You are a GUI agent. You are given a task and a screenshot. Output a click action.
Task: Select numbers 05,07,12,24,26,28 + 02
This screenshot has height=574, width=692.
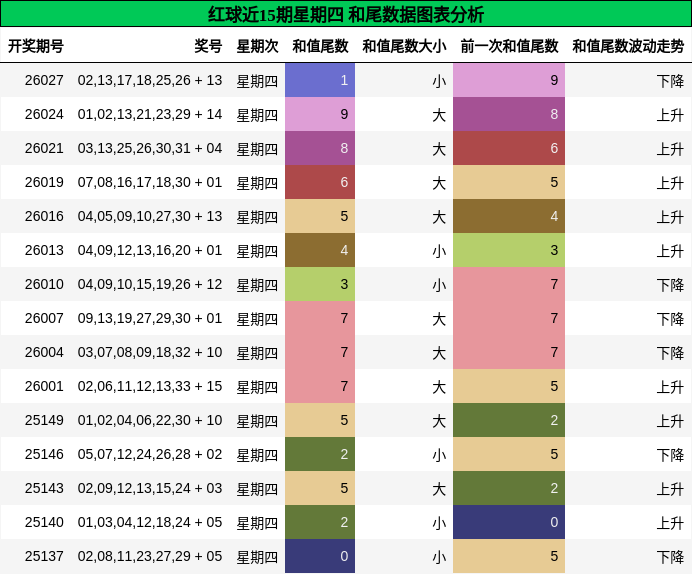150,454
